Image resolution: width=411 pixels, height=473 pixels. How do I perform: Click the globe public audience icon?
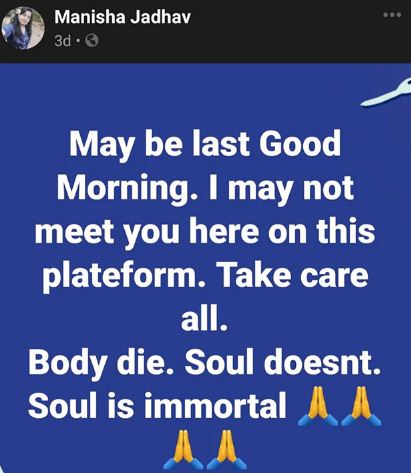coord(92,41)
